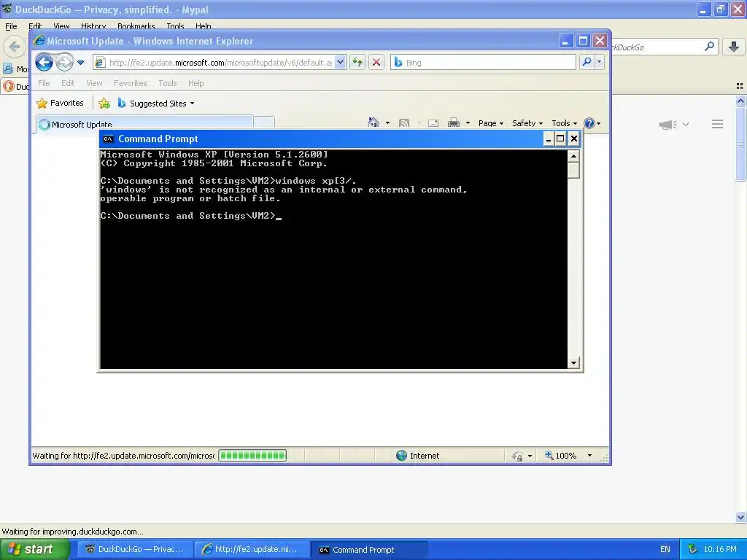Click the Add to Favorites Bar star icon
The height and width of the screenshot is (560, 747).
(x=104, y=103)
